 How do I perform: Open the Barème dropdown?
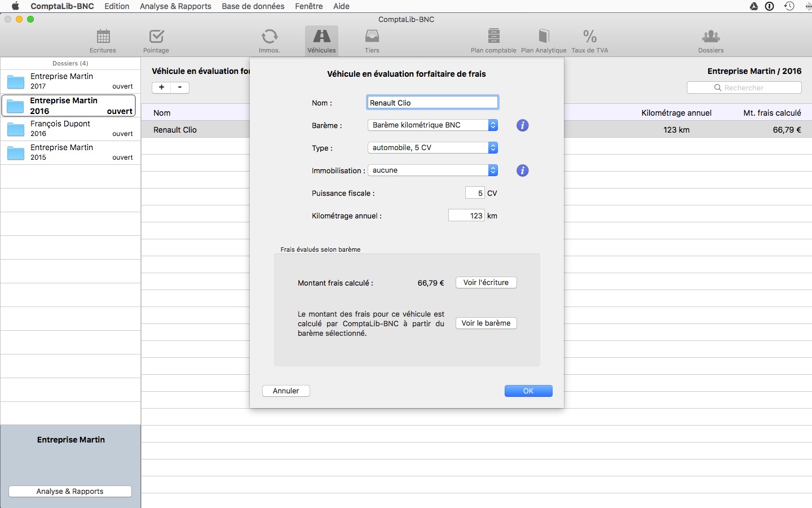coord(433,125)
